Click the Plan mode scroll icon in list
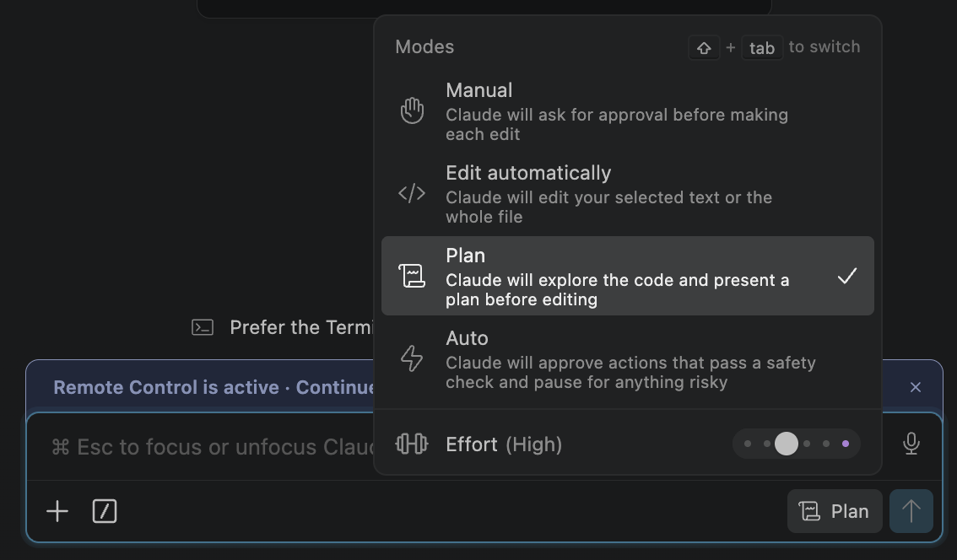This screenshot has height=560, width=957. click(x=412, y=276)
